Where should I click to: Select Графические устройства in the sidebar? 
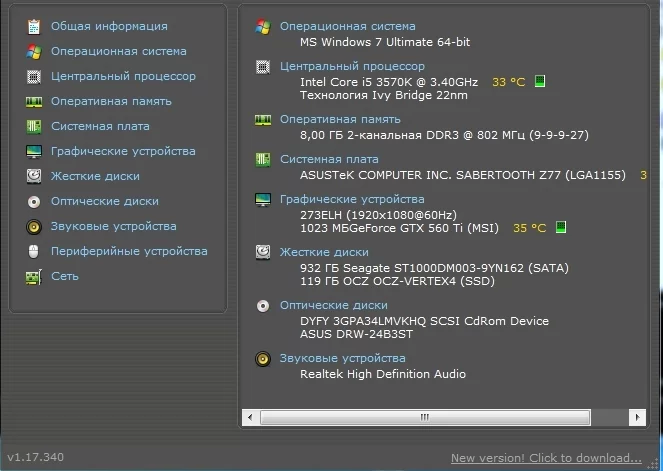123,151
